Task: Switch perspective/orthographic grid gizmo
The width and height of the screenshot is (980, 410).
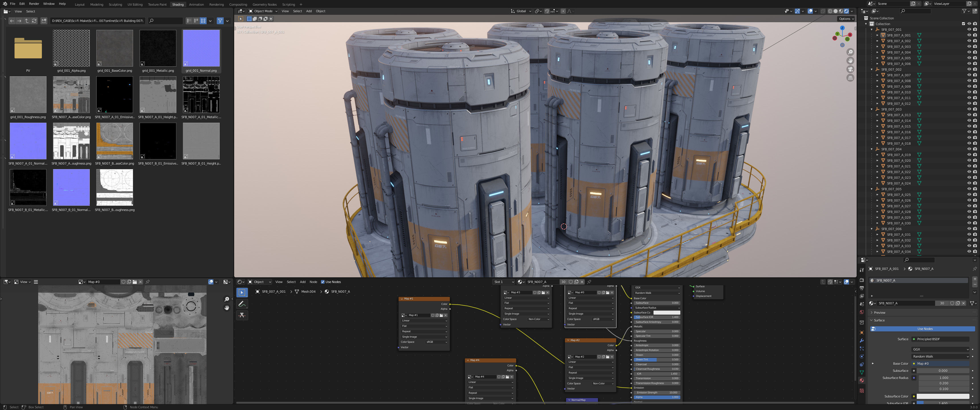Action: [x=850, y=78]
